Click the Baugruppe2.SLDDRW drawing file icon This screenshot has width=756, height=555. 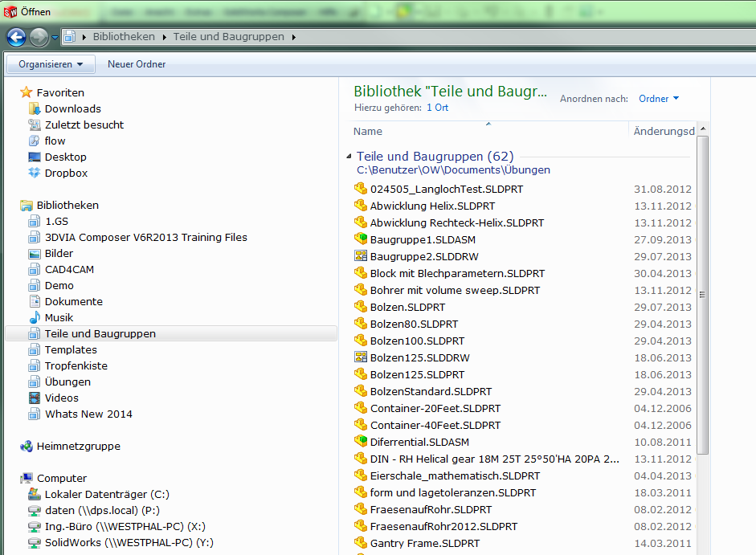coord(361,256)
